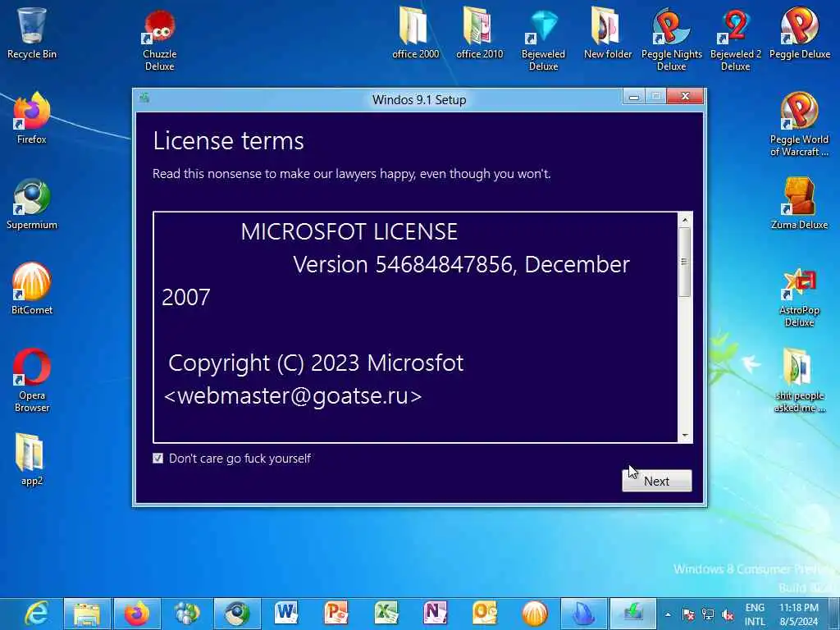Viewport: 840px width, 630px height.
Task: Click the Next button in Setup
Action: click(x=657, y=481)
